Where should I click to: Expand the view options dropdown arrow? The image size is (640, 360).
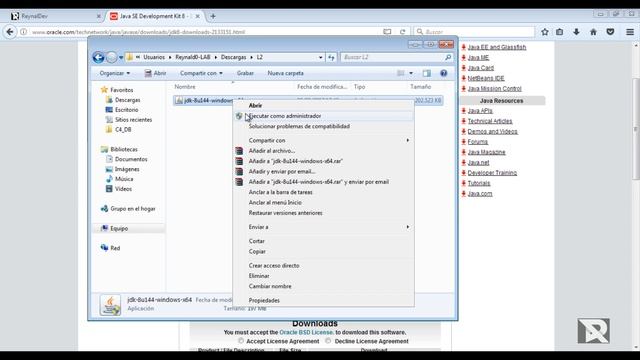[411, 73]
